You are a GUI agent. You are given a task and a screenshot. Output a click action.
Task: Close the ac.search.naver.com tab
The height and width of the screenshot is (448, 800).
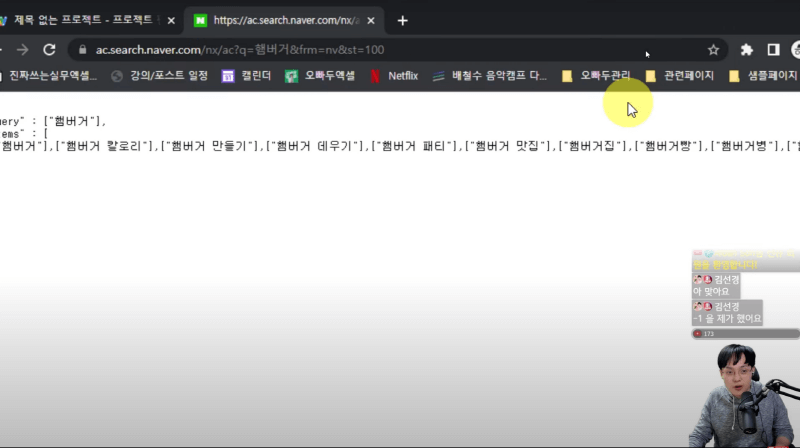tap(371, 20)
